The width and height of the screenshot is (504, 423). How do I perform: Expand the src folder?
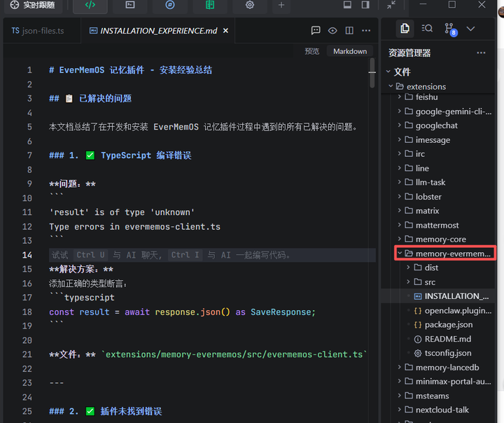point(408,282)
